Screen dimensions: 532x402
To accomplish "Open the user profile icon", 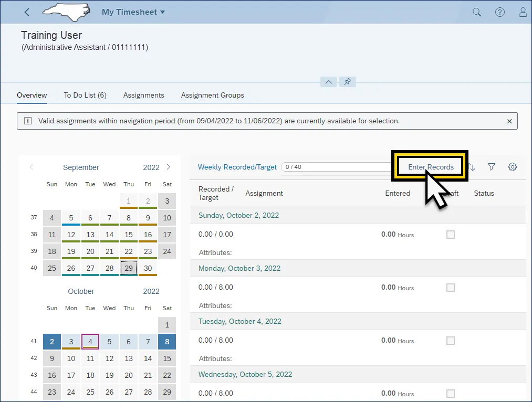I will point(523,12).
